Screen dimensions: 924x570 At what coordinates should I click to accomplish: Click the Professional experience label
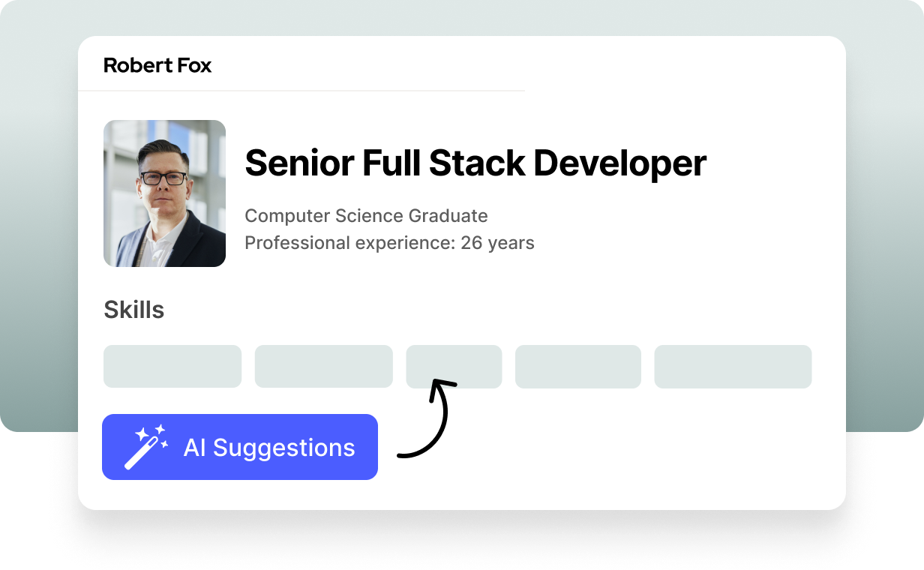click(x=349, y=243)
